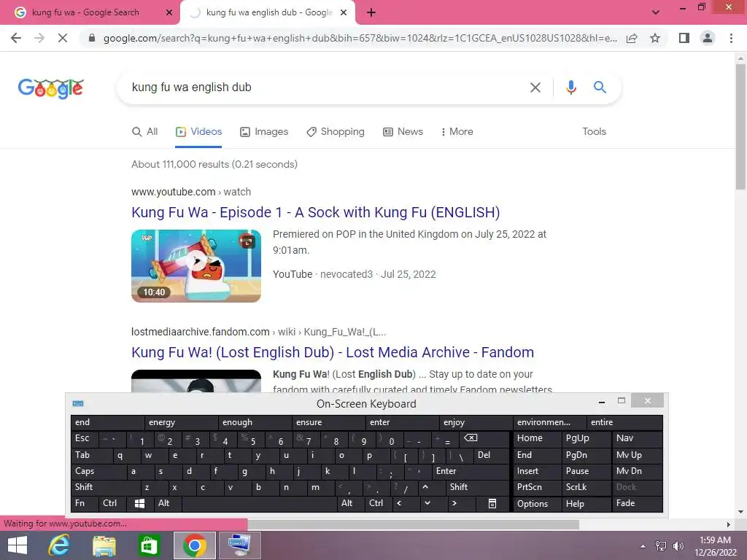Switch to the Images results tab
Image resolution: width=747 pixels, height=560 pixels.
[264, 132]
